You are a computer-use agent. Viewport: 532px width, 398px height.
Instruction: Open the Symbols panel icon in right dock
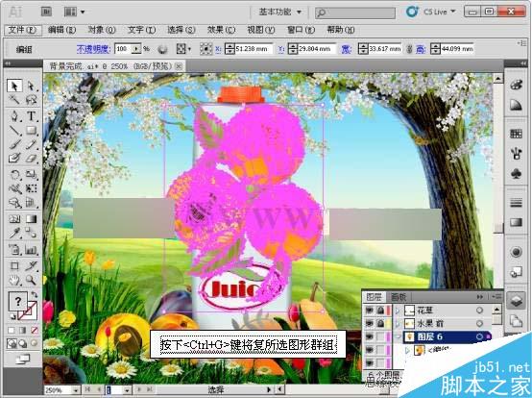516,174
